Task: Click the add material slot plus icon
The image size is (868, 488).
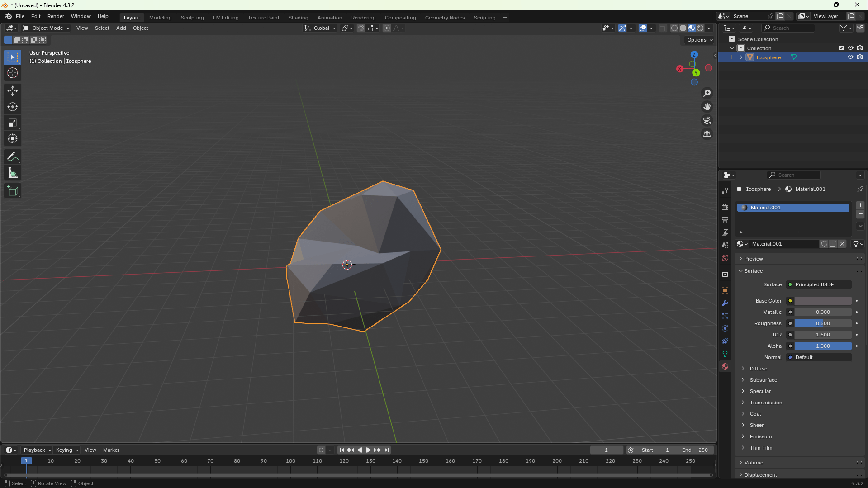Action: [x=860, y=205]
